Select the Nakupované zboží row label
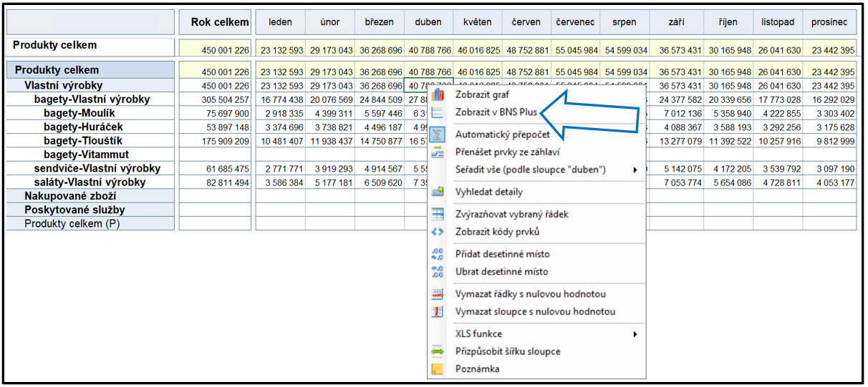The width and height of the screenshot is (868, 387). pos(70,196)
